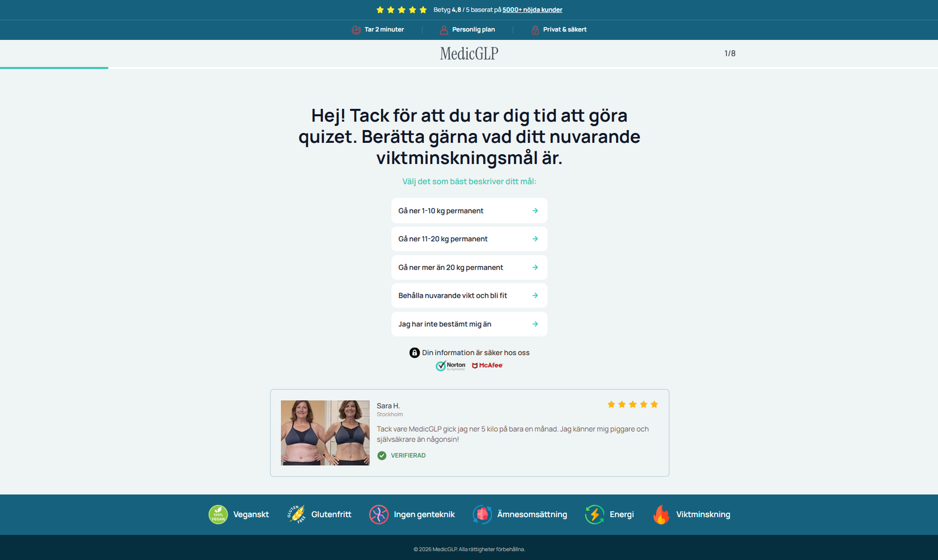Screen dimensions: 938x560
Task: Click the MedicGLP logo
Action: (469, 54)
